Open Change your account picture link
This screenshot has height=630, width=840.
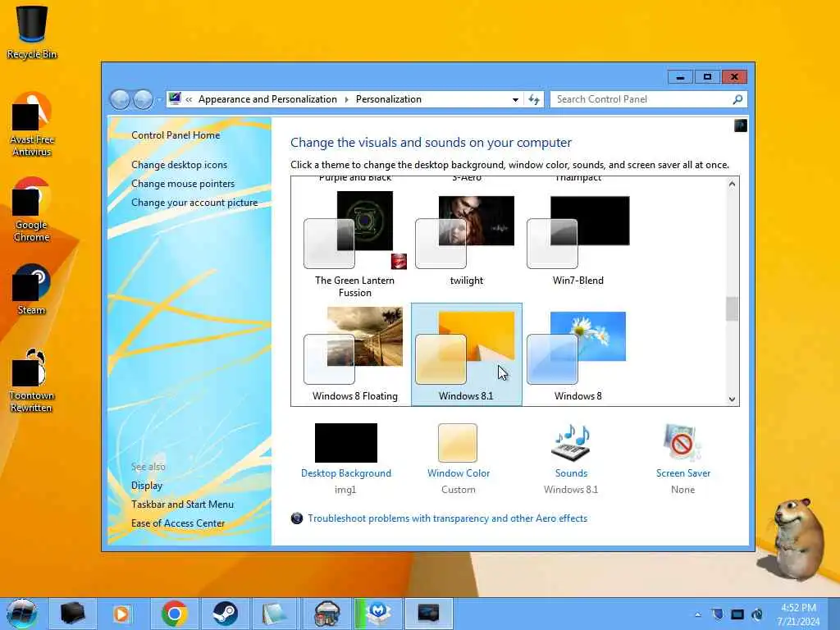click(194, 203)
